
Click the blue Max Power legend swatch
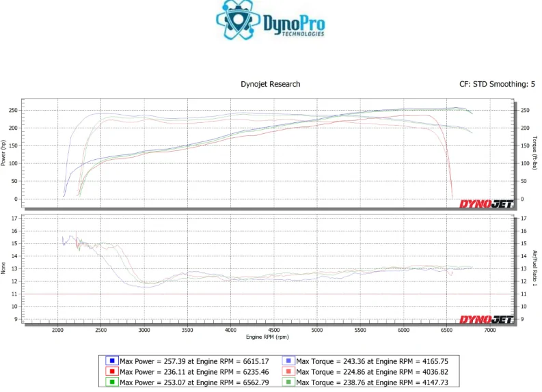112,361
